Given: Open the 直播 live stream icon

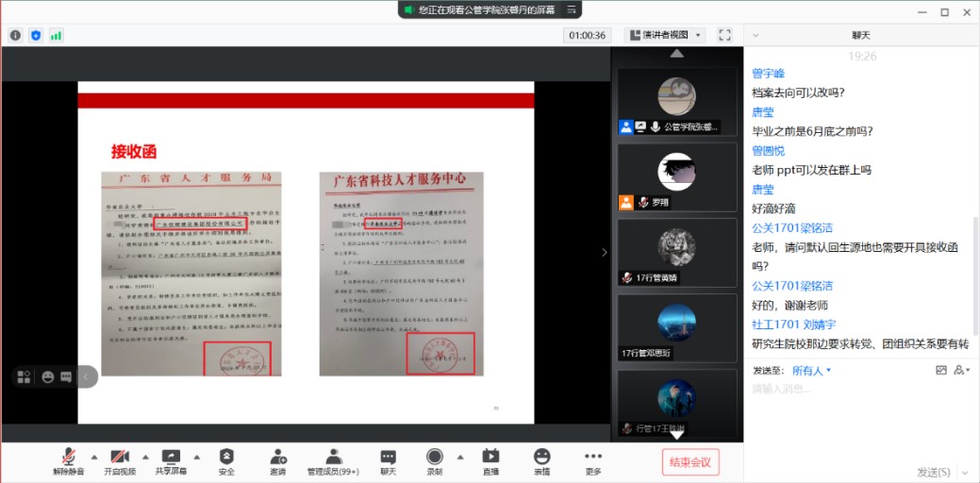Looking at the screenshot, I should (490, 458).
